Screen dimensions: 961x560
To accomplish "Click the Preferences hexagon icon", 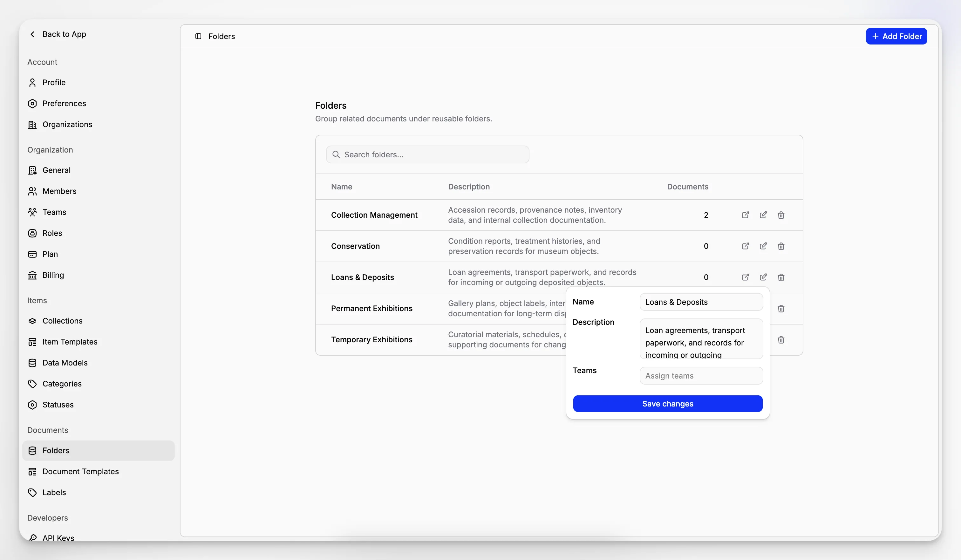I will pos(32,103).
